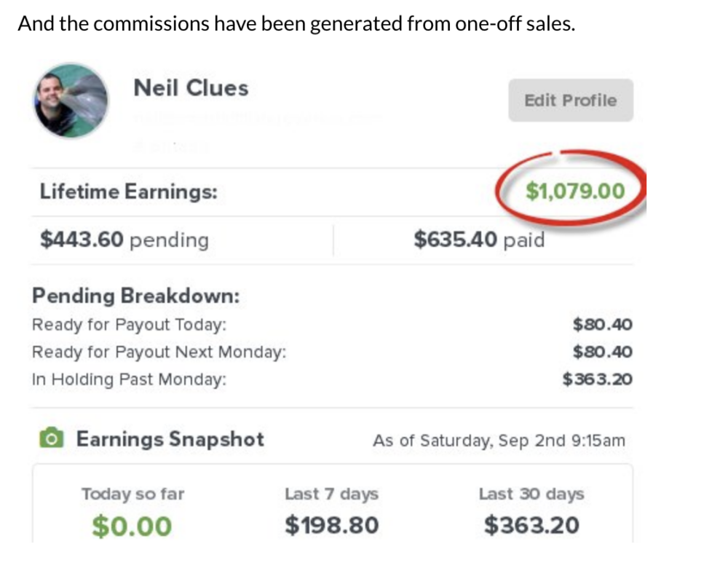
Task: Select Today so far $0.00 figure
Action: [132, 526]
